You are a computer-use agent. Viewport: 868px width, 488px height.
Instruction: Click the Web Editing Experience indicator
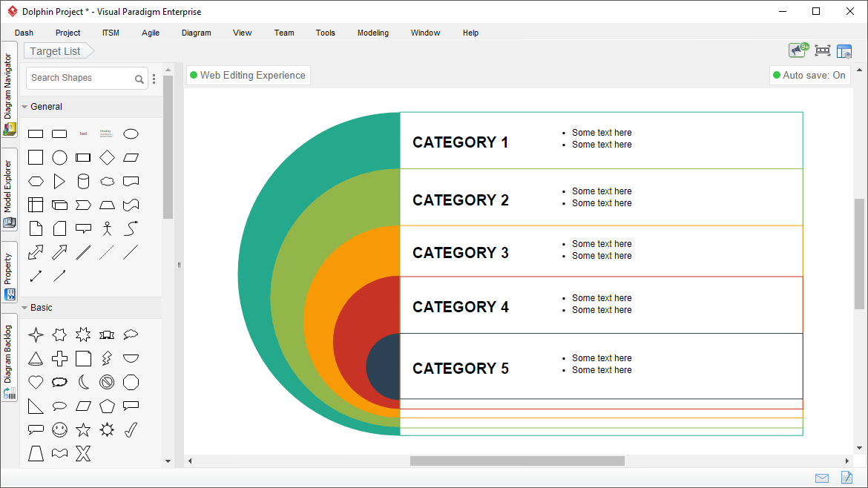click(x=248, y=75)
